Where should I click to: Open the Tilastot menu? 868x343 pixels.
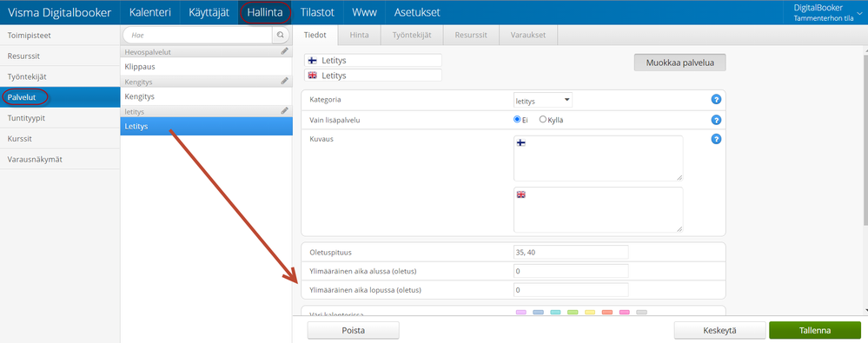click(x=318, y=12)
